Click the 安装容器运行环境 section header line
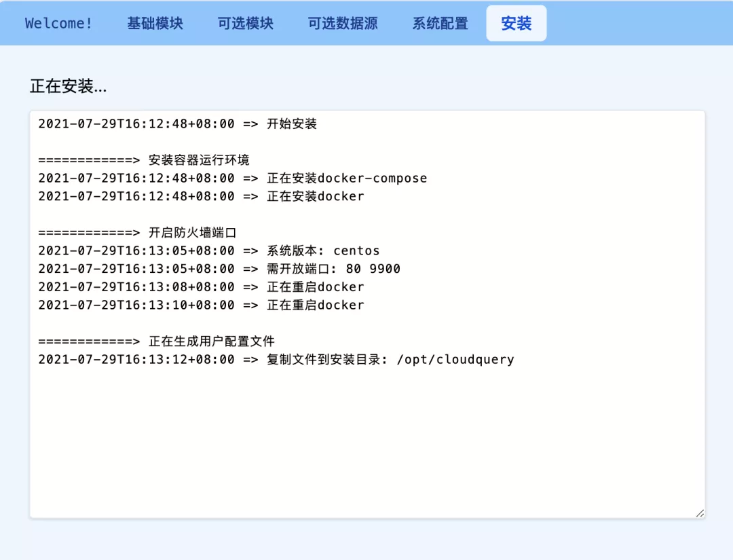Screen dimensions: 733x560 pos(144,160)
